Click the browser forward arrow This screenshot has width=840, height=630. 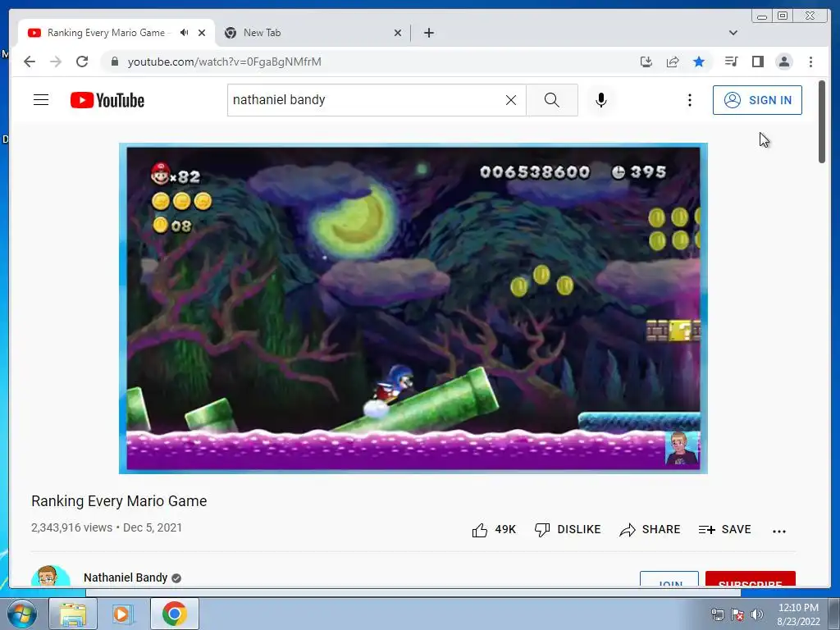(56, 62)
